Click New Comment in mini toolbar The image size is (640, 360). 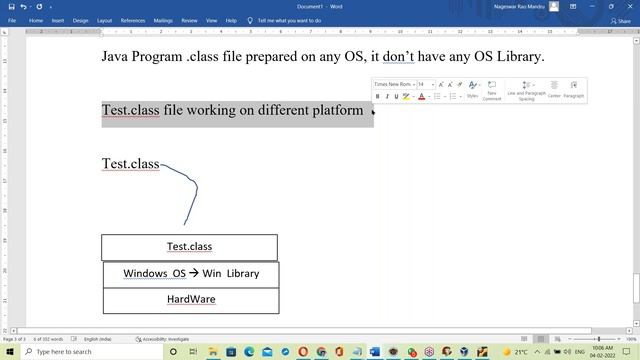coord(492,90)
